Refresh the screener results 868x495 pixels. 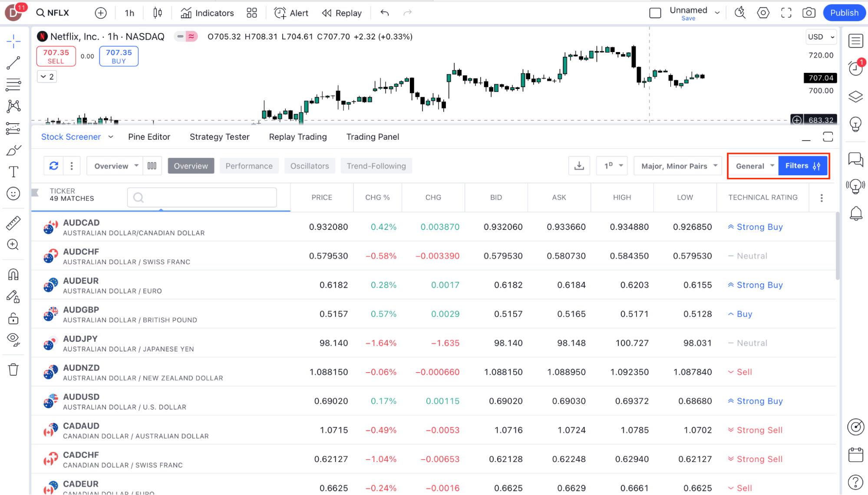pos(54,166)
